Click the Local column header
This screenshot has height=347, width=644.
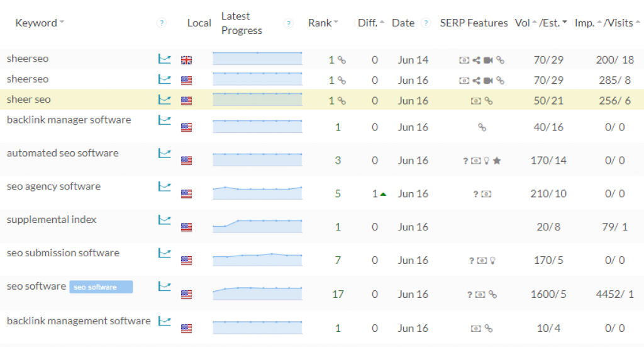(199, 23)
